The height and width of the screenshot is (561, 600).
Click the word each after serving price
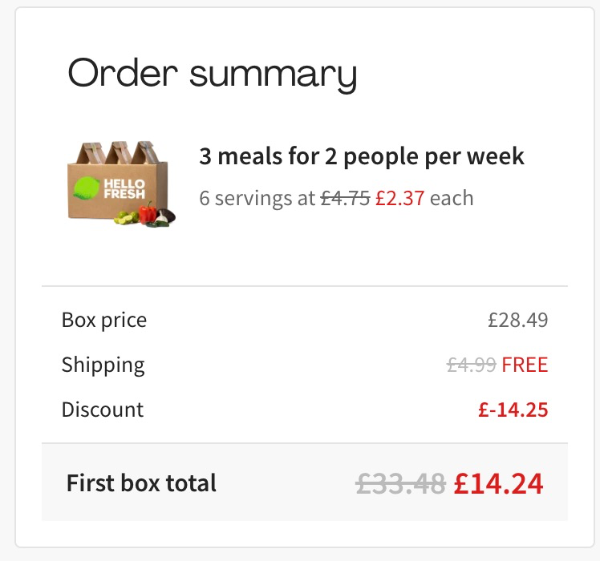point(452,198)
